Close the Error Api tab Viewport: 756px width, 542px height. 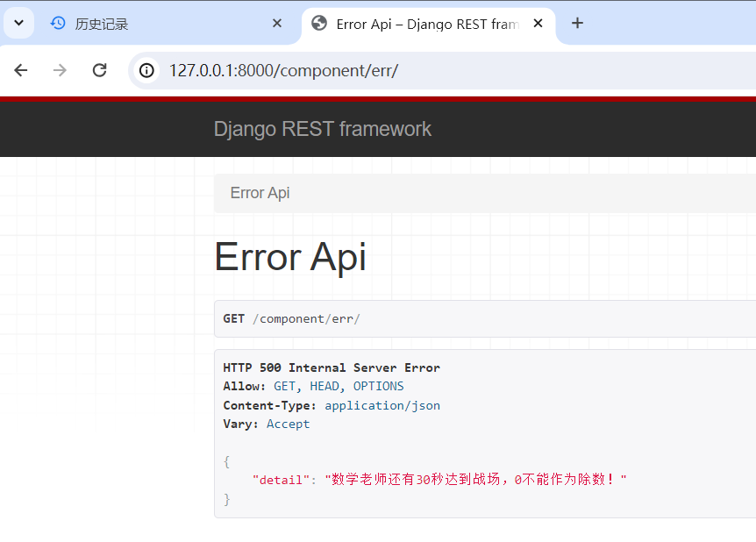[x=538, y=23]
